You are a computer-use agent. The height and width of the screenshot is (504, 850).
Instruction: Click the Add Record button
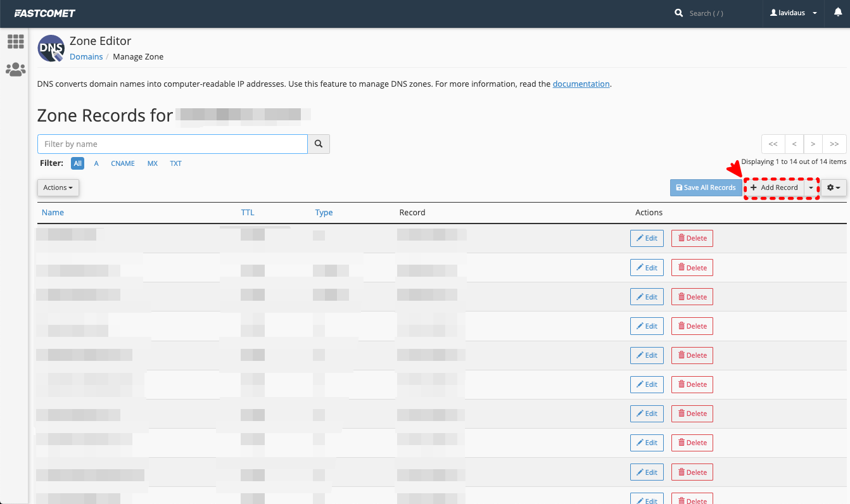(x=774, y=187)
